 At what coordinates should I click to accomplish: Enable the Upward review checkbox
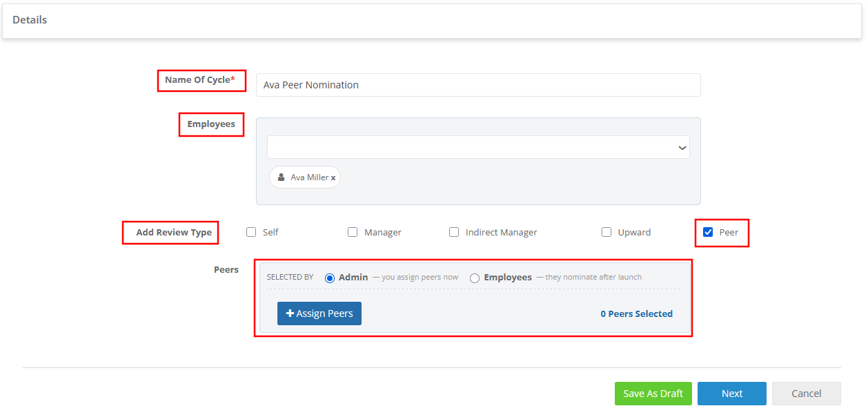tap(606, 232)
